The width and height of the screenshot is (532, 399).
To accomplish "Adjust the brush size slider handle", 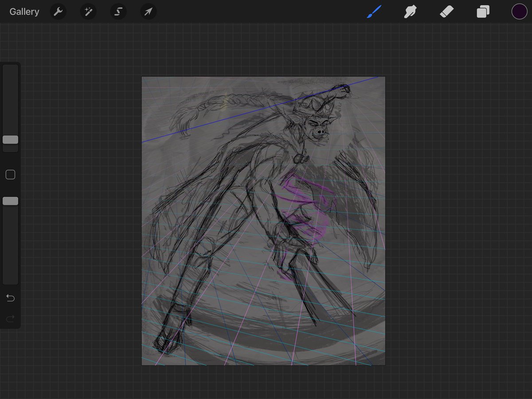I will coord(10,140).
